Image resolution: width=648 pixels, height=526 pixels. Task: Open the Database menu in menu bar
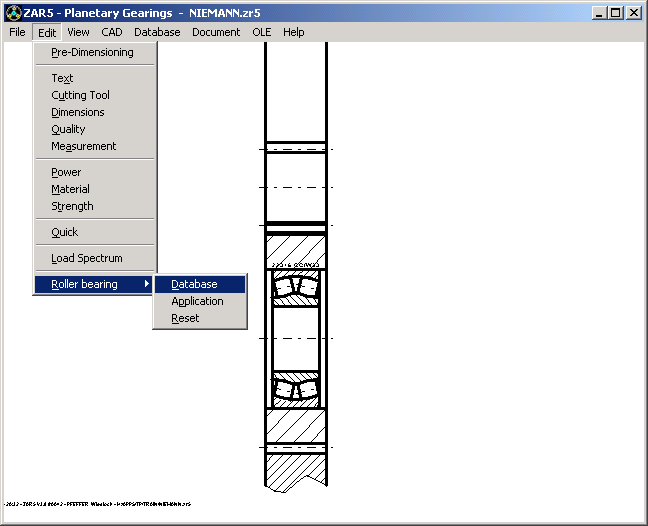[x=157, y=32]
